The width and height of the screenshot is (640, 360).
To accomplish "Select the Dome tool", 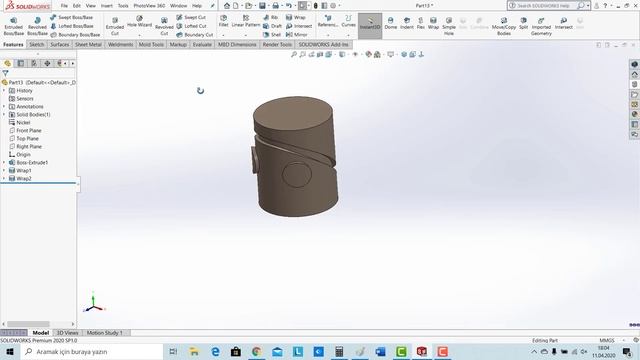I will [391, 23].
